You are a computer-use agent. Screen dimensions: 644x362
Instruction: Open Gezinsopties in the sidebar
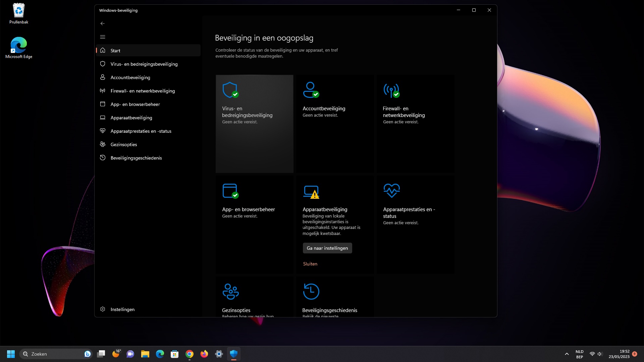[148, 144]
